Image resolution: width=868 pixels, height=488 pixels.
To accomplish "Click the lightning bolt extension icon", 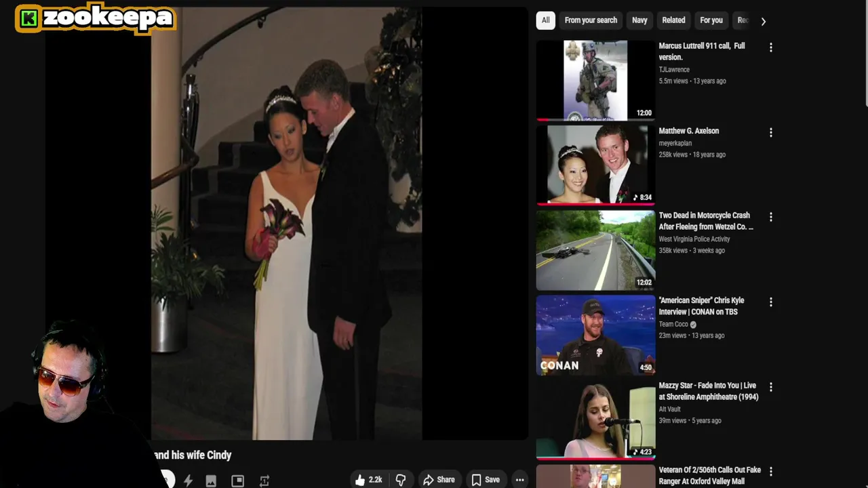I will click(x=188, y=481).
